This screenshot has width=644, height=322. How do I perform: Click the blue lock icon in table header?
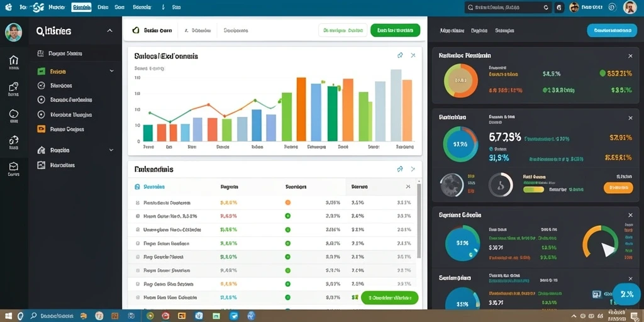pos(137,186)
